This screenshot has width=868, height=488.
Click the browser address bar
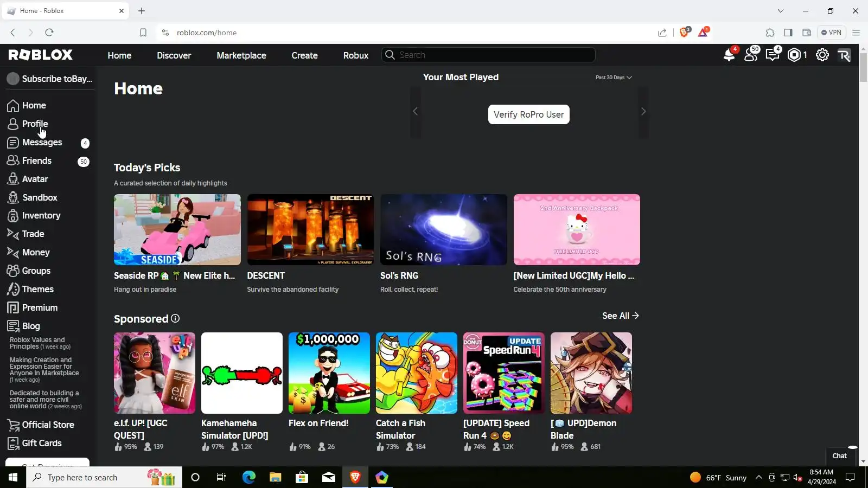(x=412, y=33)
